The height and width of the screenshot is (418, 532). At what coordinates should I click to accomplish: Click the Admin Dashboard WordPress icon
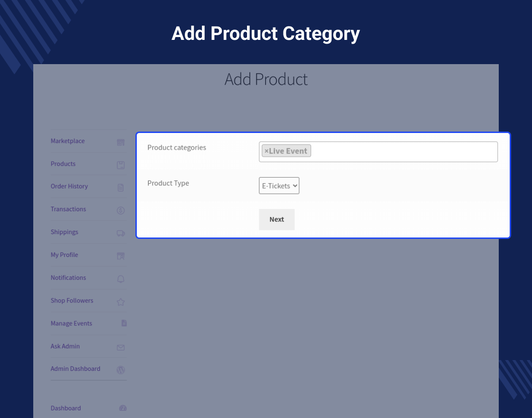(x=120, y=370)
